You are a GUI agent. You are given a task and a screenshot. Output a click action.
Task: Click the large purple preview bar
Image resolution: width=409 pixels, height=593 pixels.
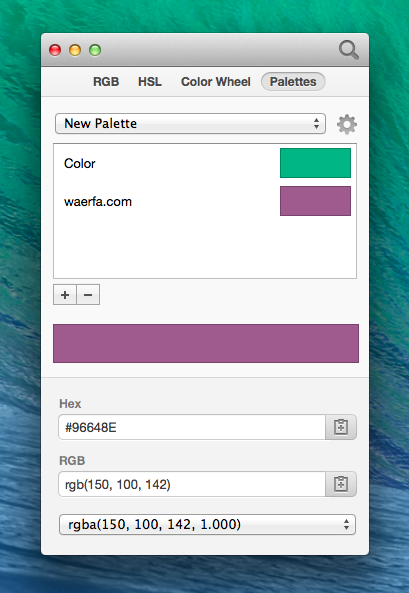coord(206,343)
